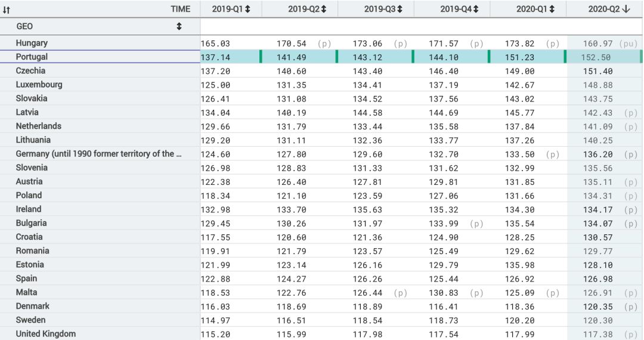Select the Austria row label
644x340 pixels.
coord(29,181)
